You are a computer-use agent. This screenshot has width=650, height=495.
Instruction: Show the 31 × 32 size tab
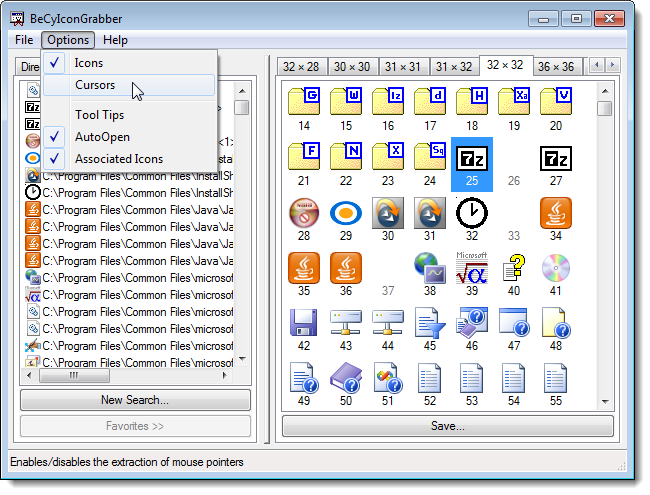click(x=454, y=67)
